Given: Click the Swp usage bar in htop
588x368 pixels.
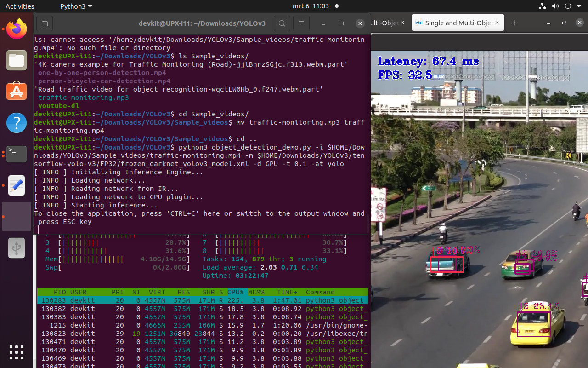Looking at the screenshot, I should coord(118,267).
